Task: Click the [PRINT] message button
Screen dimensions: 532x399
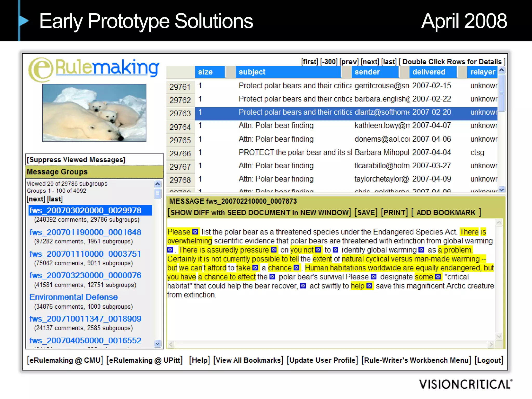Action: pyautogui.click(x=394, y=212)
